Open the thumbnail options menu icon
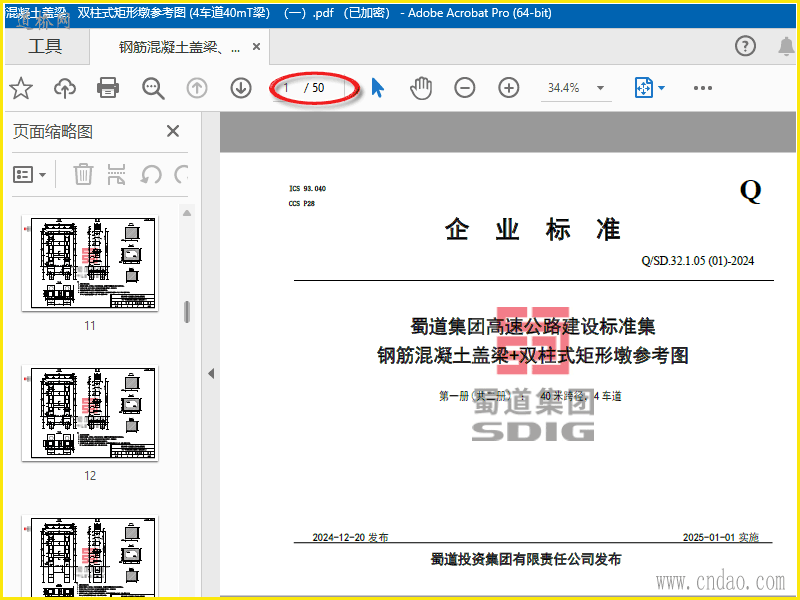The image size is (800, 600). tap(29, 175)
